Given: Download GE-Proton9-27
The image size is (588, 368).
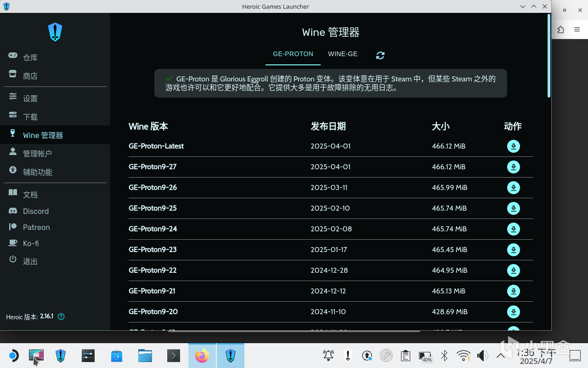Looking at the screenshot, I should pos(514,167).
